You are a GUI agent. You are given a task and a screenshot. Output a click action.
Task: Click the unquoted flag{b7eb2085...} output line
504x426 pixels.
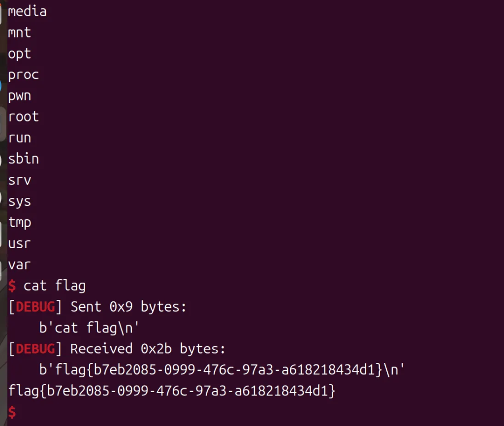(x=172, y=392)
